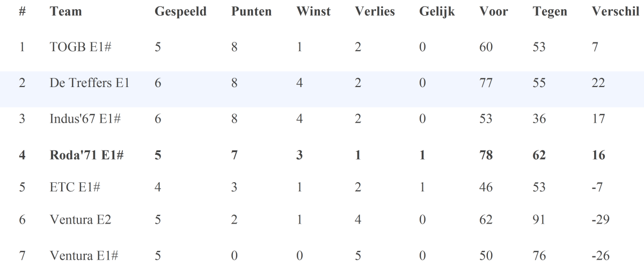Click the Gespeeld column header

180,12
